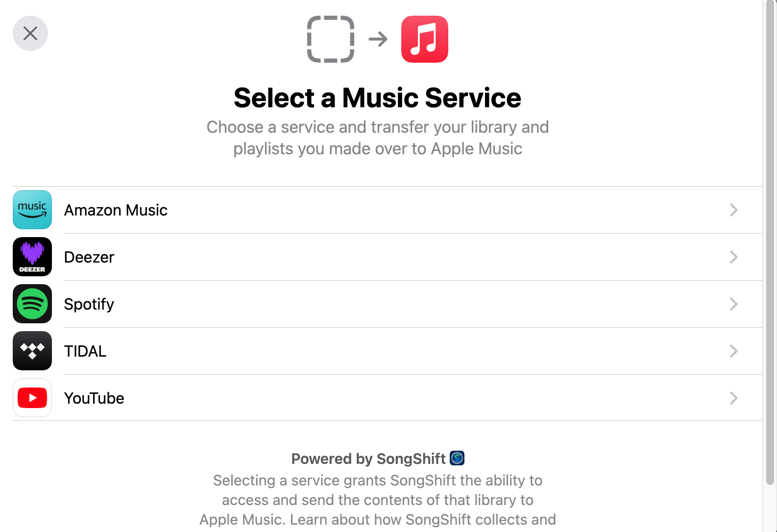Open Deezer using its right chevron
Image resolution: width=777 pixels, height=532 pixels.
pyautogui.click(x=733, y=257)
